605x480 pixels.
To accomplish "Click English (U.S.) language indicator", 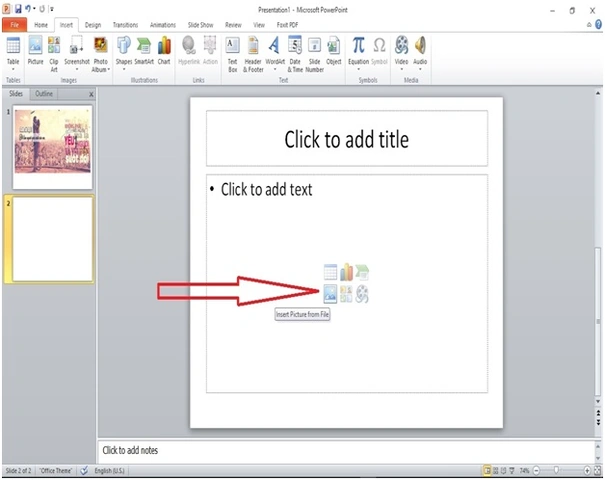I will tap(110, 470).
